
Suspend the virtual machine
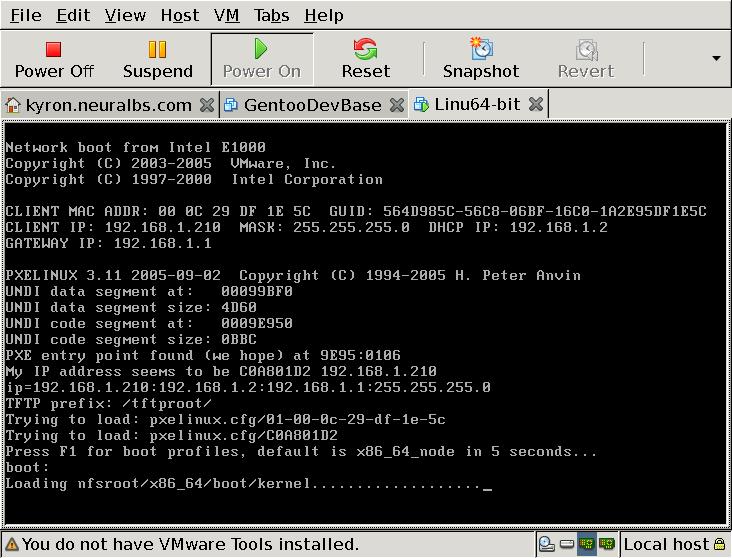[157, 59]
